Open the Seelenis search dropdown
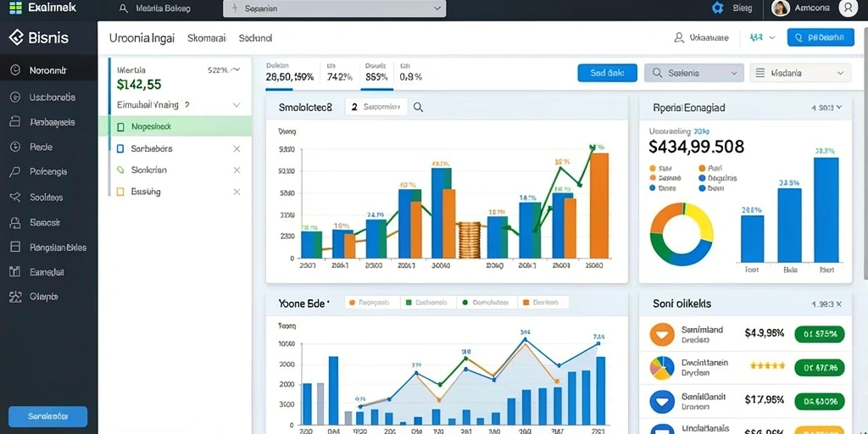Image resolution: width=868 pixels, height=434 pixels. tap(695, 73)
